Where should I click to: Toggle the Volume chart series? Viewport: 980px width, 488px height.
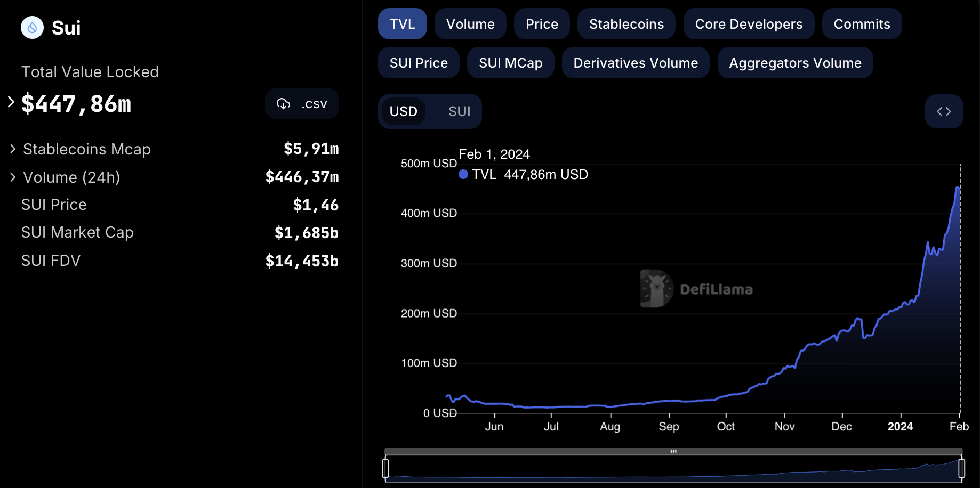point(470,24)
